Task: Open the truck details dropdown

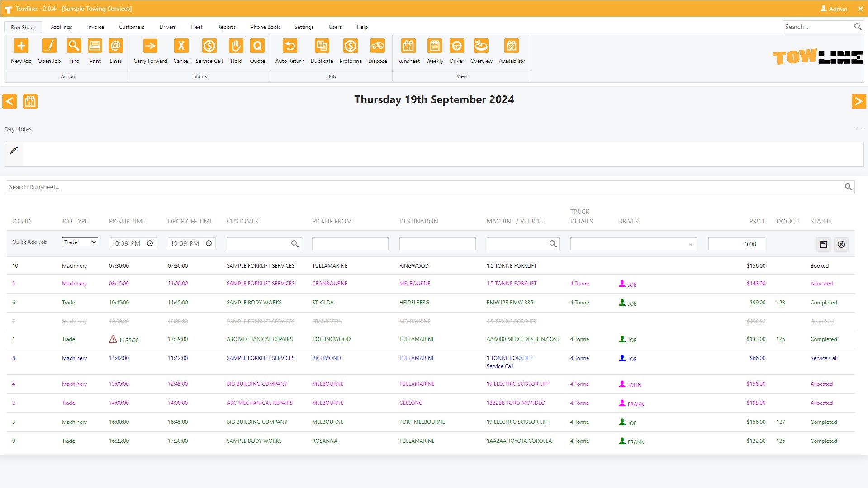Action: pos(633,244)
